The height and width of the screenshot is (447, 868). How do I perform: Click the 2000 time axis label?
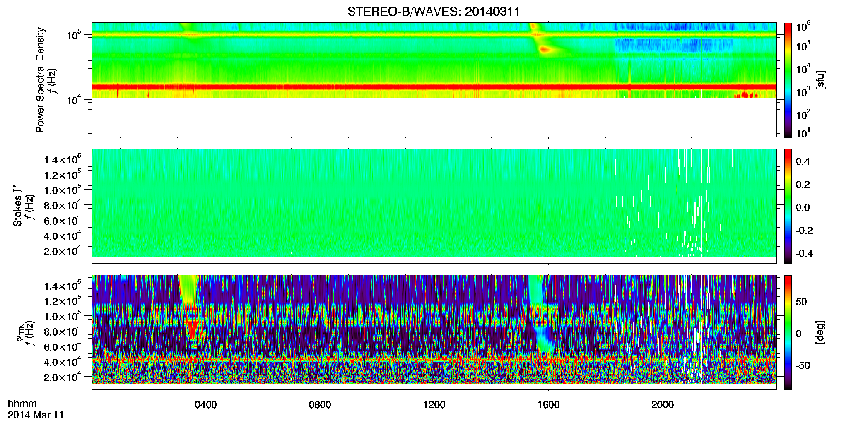click(x=663, y=405)
